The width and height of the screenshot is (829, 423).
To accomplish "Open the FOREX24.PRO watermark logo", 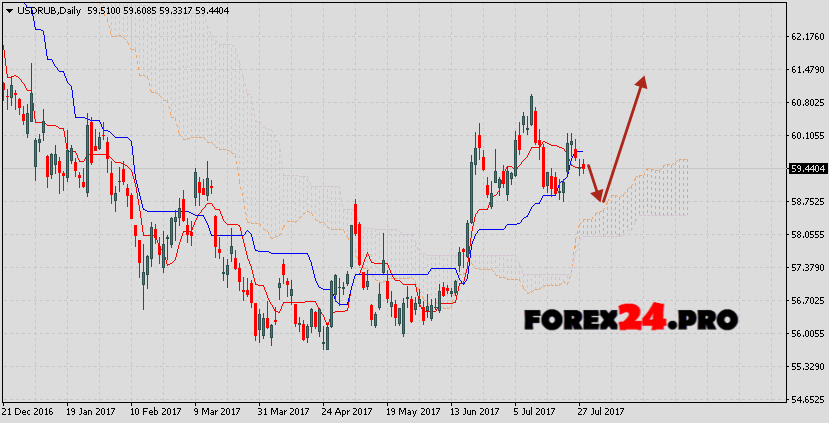I will 630,319.
